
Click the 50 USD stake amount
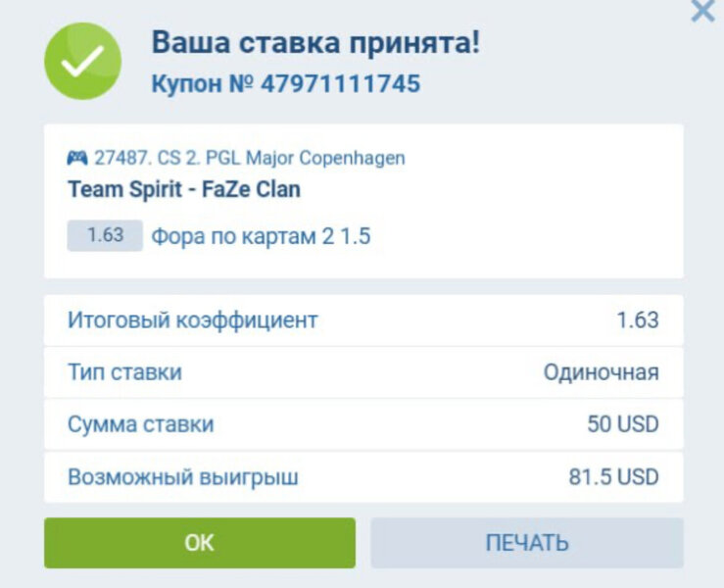tap(622, 425)
